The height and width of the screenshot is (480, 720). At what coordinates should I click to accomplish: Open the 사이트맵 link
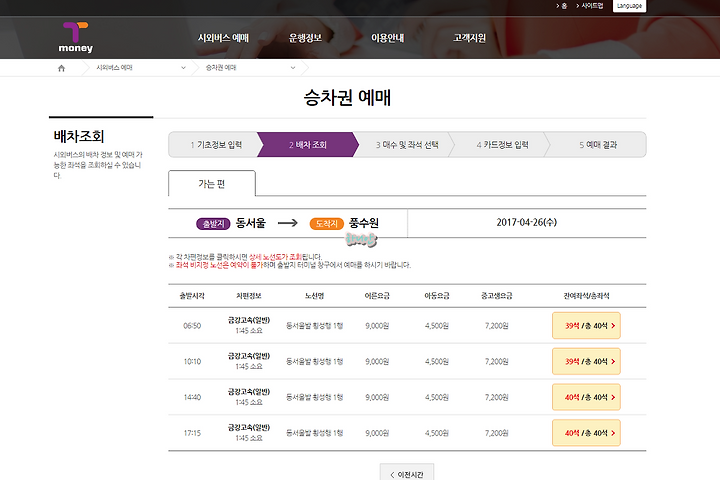590,6
